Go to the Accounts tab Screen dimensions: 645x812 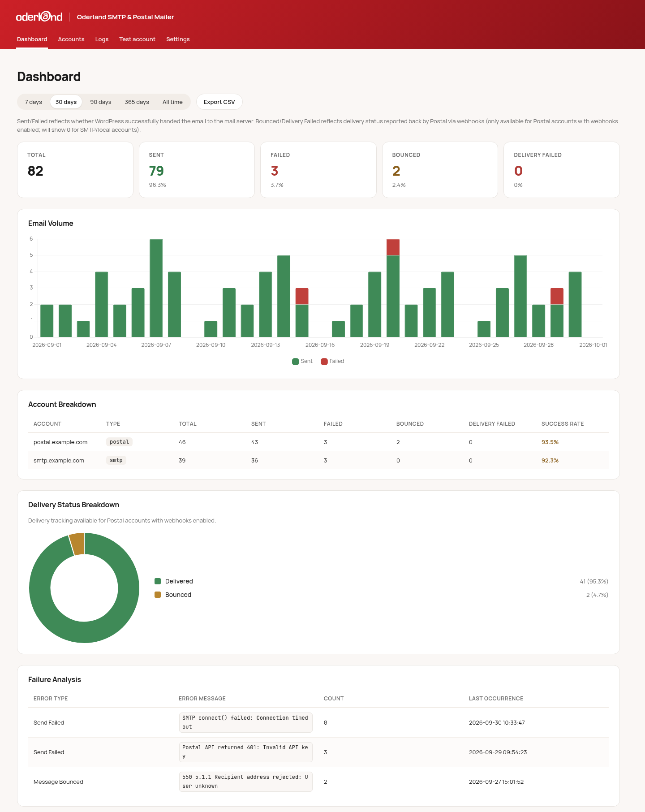[x=71, y=39]
